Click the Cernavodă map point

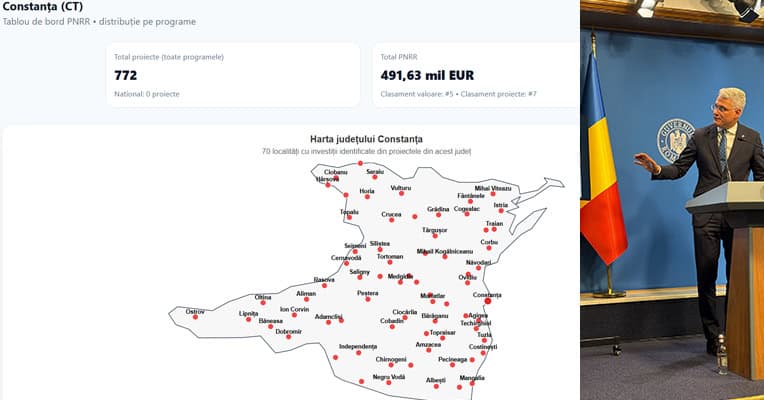(x=347, y=264)
